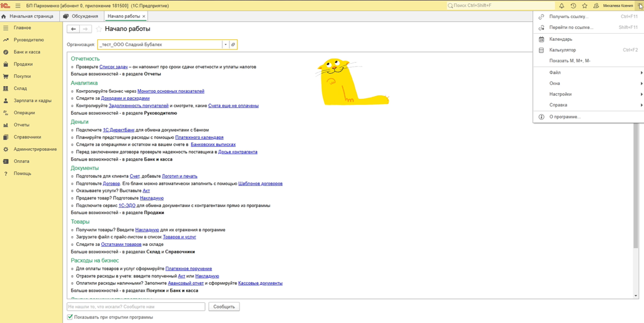Click the Оплата card icon
Screen dimensions: 644x323
6,161
